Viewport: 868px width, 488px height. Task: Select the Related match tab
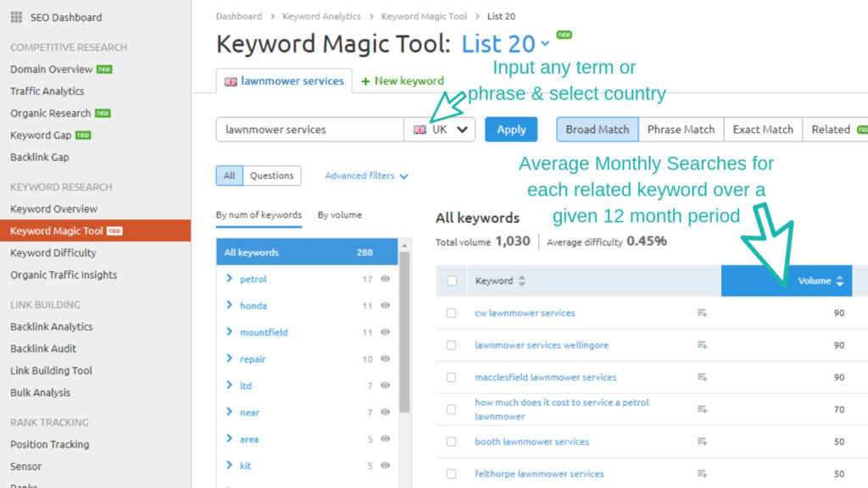click(x=835, y=130)
